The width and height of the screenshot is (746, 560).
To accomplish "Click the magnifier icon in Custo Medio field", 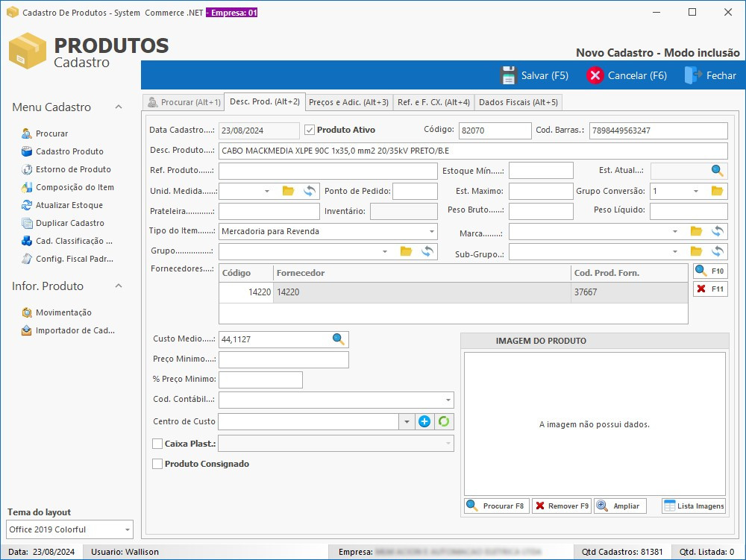I will point(339,340).
